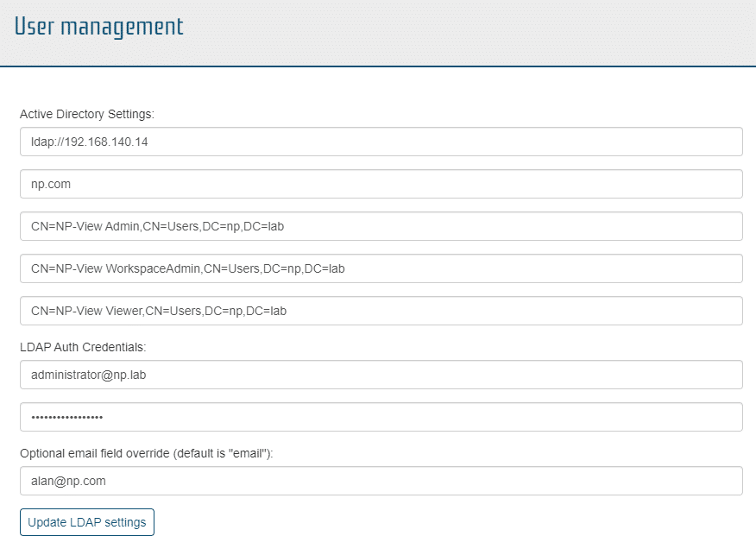Click Update LDAP settings button
Image resolution: width=756 pixels, height=555 pixels.
coord(87,522)
